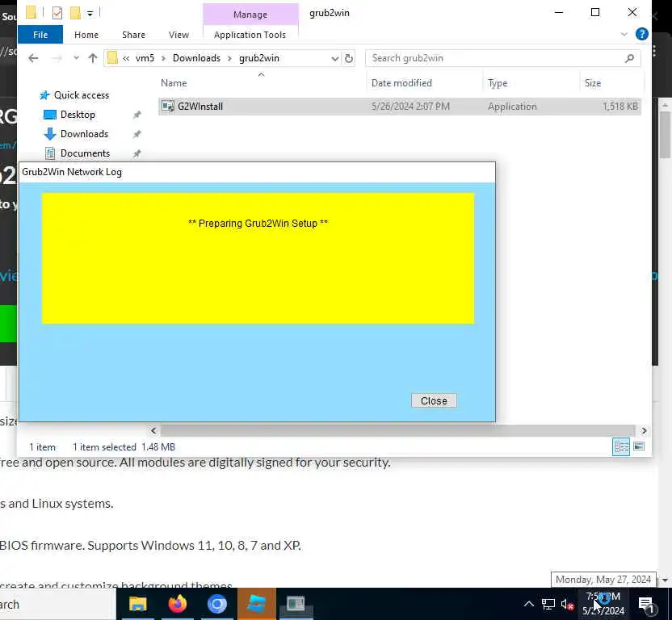Open the View ribbon tab

click(178, 35)
